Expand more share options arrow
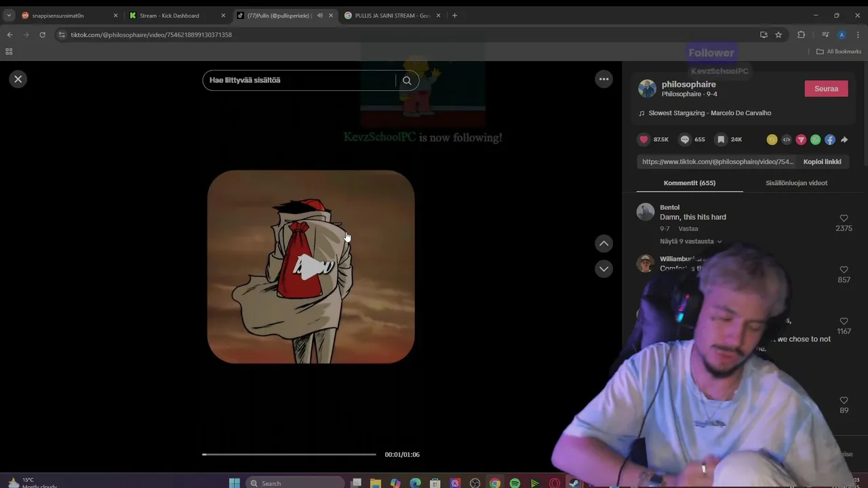Image resolution: width=868 pixels, height=488 pixels. [x=844, y=140]
